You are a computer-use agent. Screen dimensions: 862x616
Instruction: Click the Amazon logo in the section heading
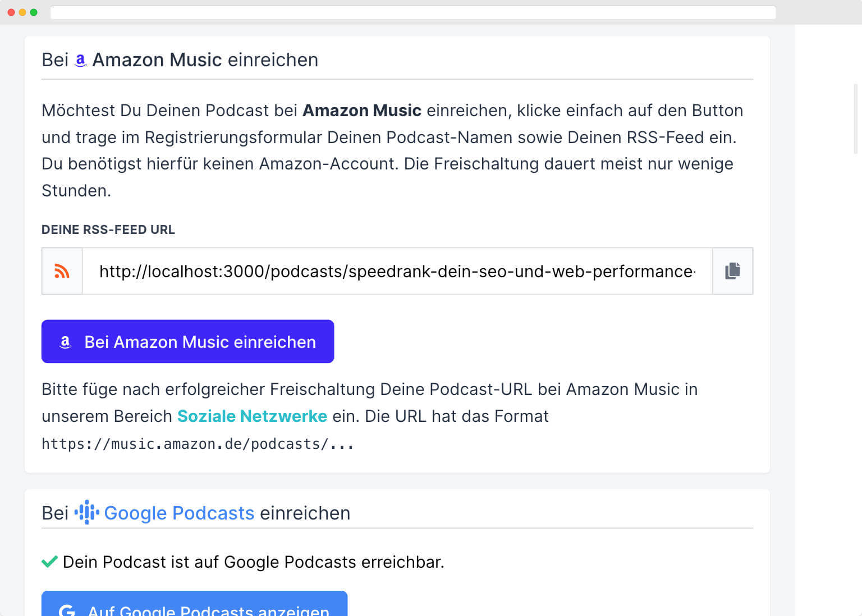[x=80, y=61]
